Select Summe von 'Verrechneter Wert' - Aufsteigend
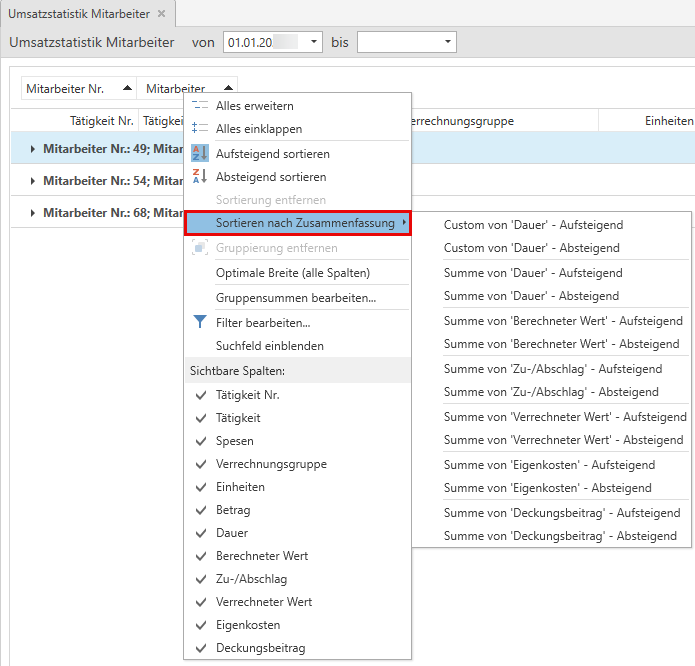 pyautogui.click(x=551, y=417)
